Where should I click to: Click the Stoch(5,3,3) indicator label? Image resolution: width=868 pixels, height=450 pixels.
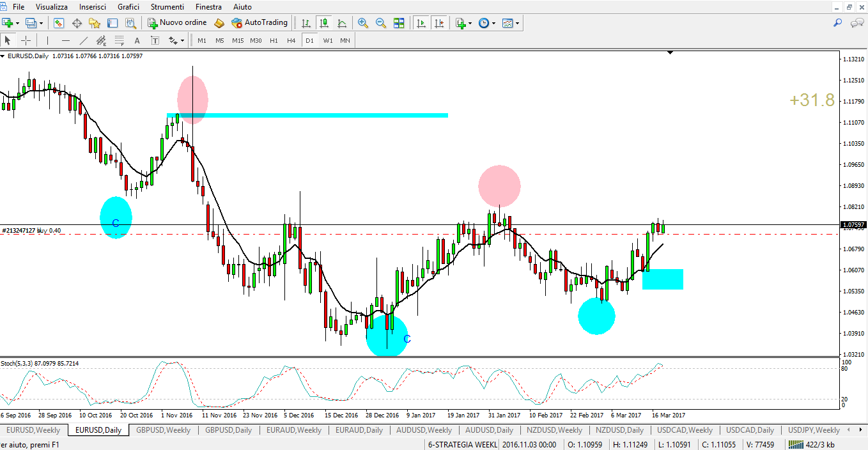coord(39,363)
